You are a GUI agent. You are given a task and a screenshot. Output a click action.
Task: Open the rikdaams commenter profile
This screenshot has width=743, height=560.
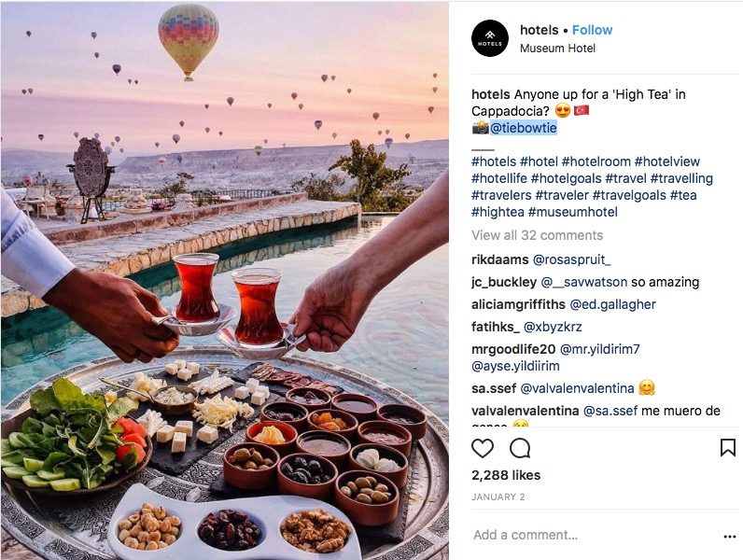(x=500, y=259)
